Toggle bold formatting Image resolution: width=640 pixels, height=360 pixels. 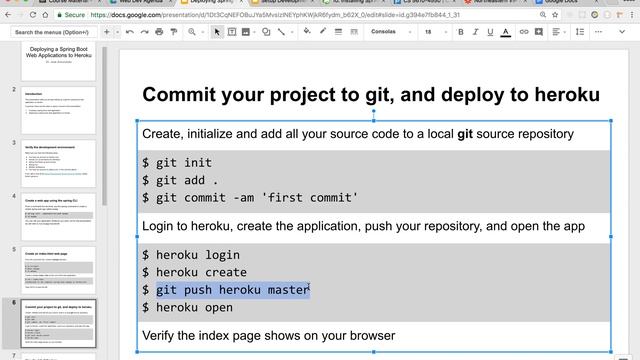461,32
